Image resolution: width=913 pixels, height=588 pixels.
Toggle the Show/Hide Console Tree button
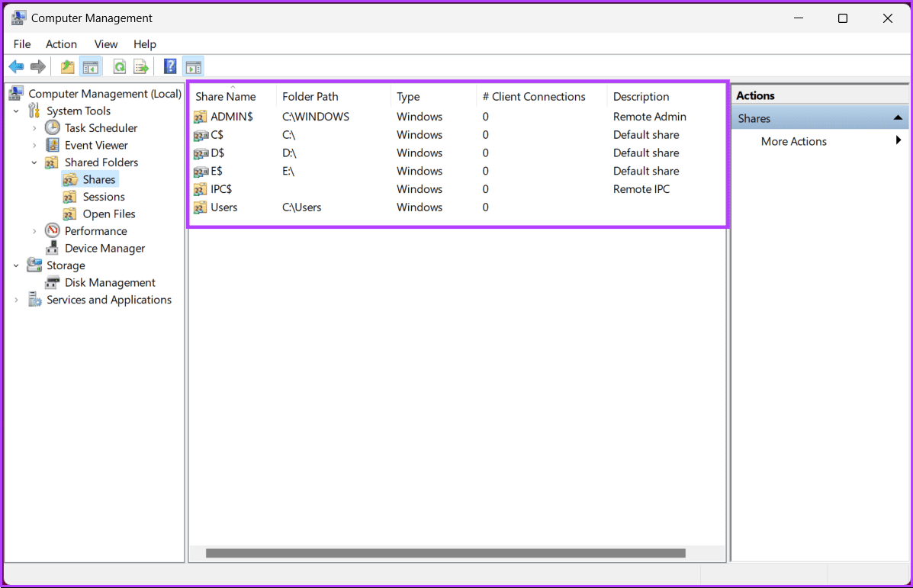pos(91,67)
